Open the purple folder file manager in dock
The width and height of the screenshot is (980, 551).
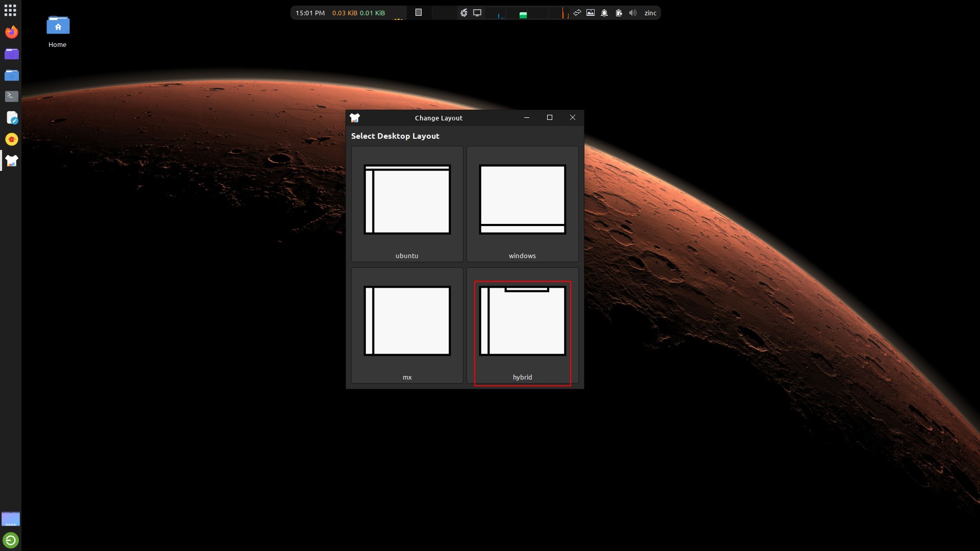(x=11, y=54)
